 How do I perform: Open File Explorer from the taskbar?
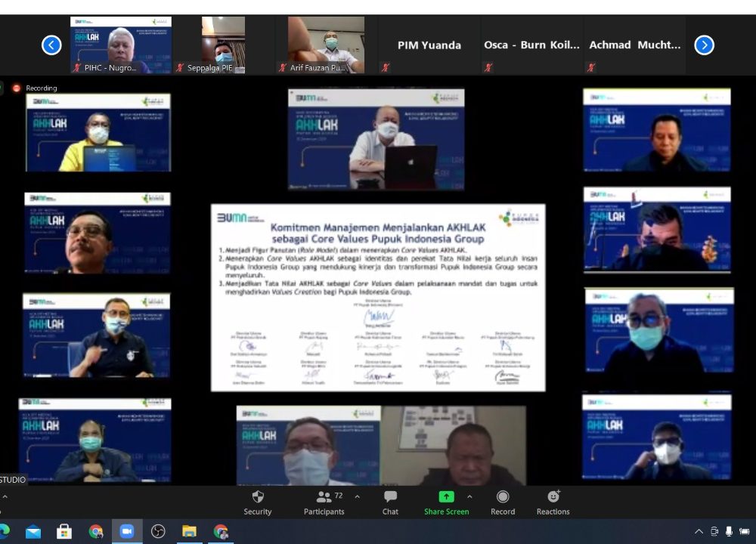pyautogui.click(x=189, y=532)
